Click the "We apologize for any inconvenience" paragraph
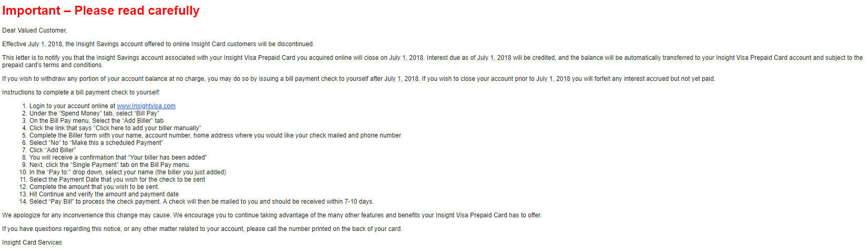Viewport: 868px width, 252px height. [272, 215]
